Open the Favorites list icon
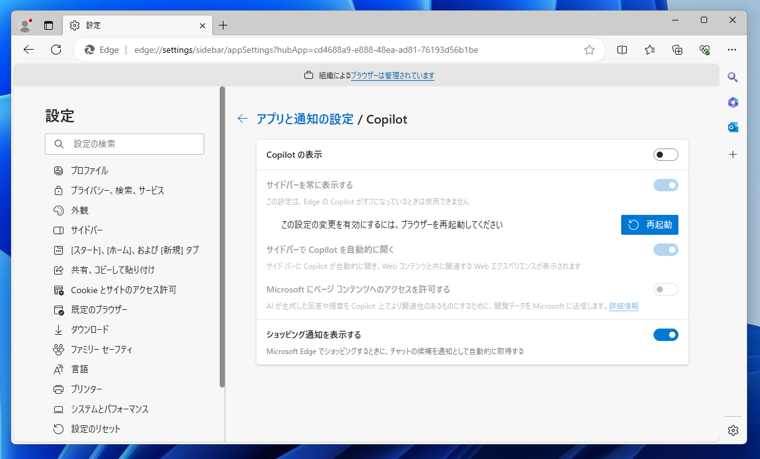 (649, 49)
